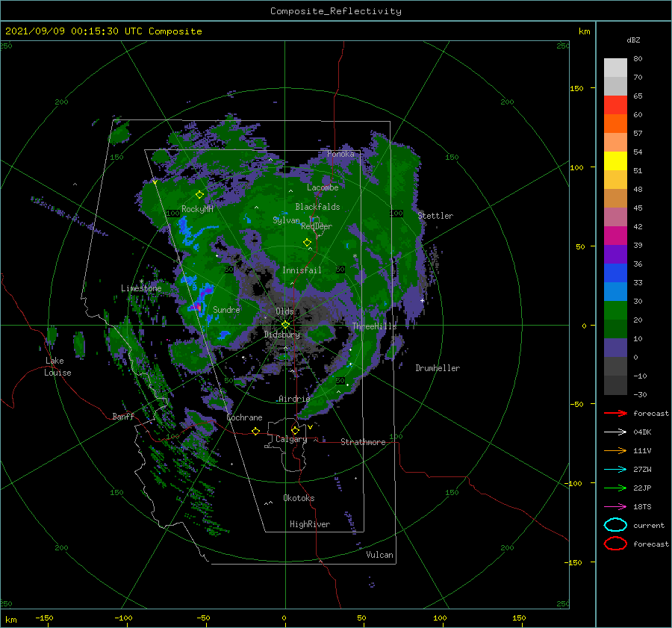Click the orange 111V arrow icon
This screenshot has width=672, height=628.
[x=615, y=450]
